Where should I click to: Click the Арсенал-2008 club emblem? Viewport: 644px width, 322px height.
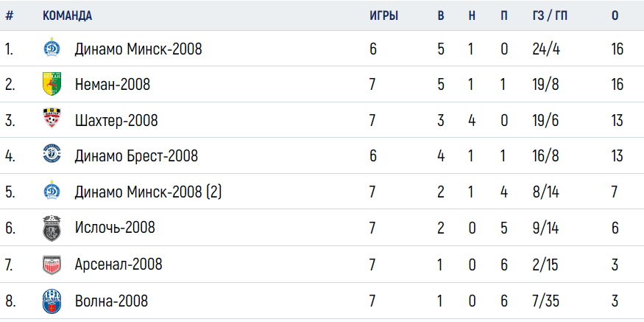[52, 265]
